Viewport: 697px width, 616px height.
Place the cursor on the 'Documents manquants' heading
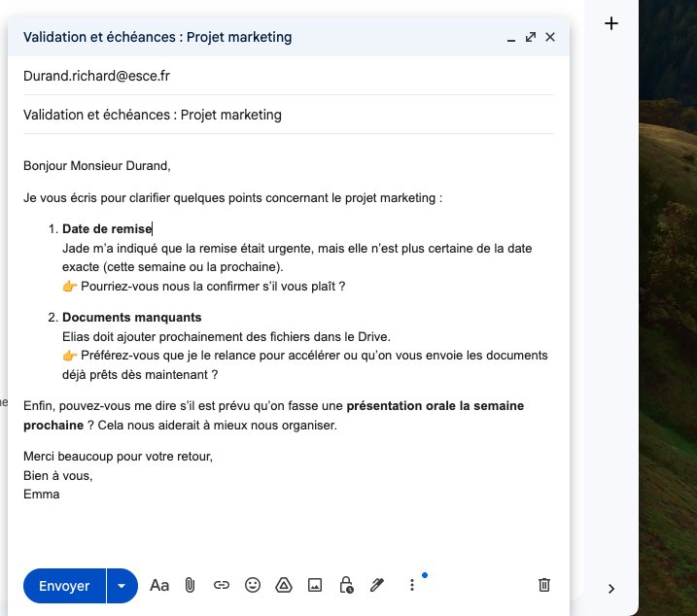tap(132, 318)
